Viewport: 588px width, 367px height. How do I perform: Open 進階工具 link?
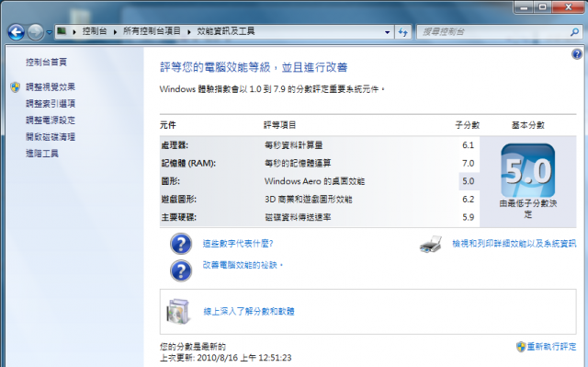click(x=42, y=154)
